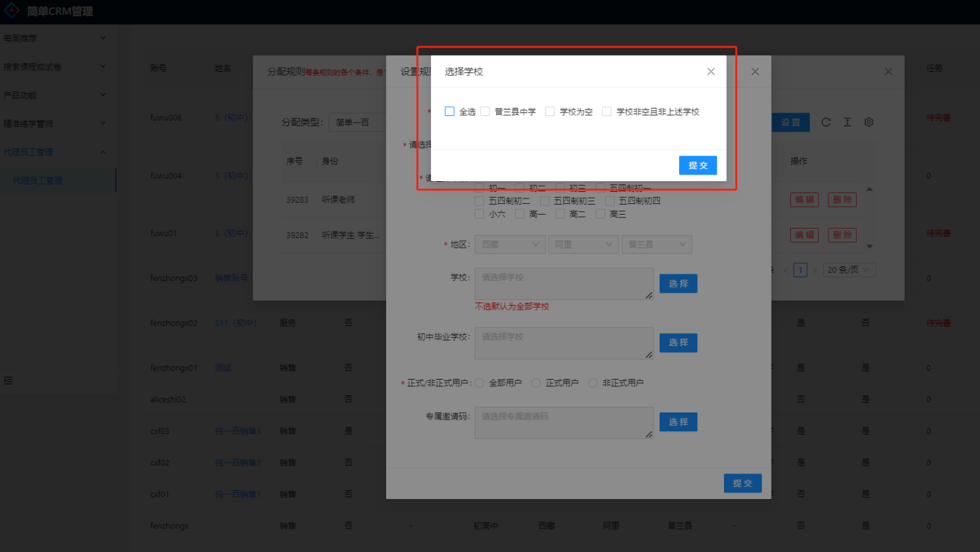Tick the 普兰县中学 school checkbox

(485, 111)
